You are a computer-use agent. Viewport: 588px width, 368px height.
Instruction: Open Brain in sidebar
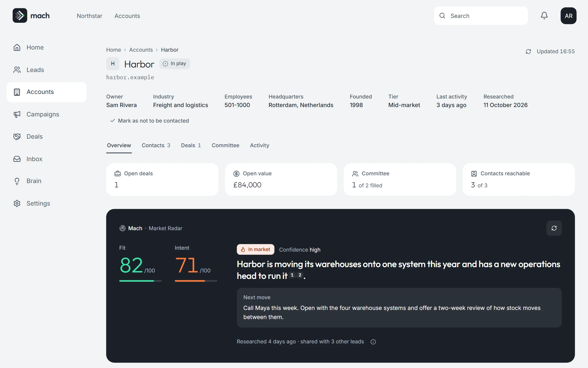tap(47, 181)
